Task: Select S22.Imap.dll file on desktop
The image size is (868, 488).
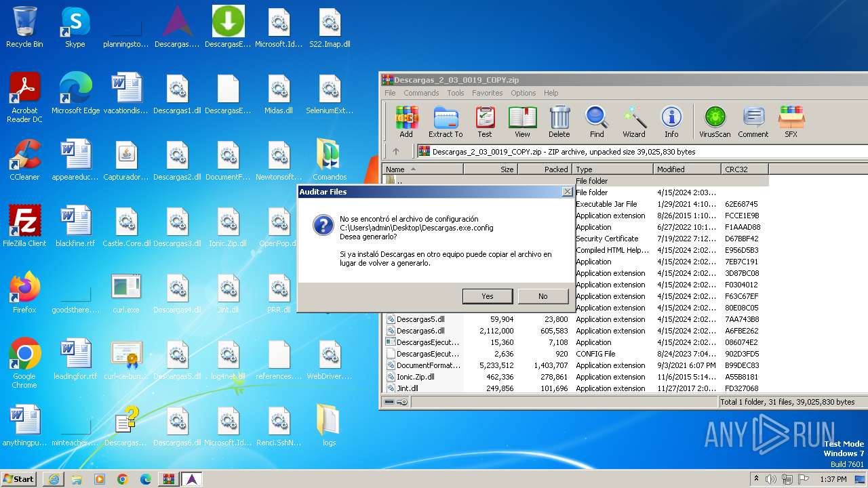Action: (x=330, y=27)
